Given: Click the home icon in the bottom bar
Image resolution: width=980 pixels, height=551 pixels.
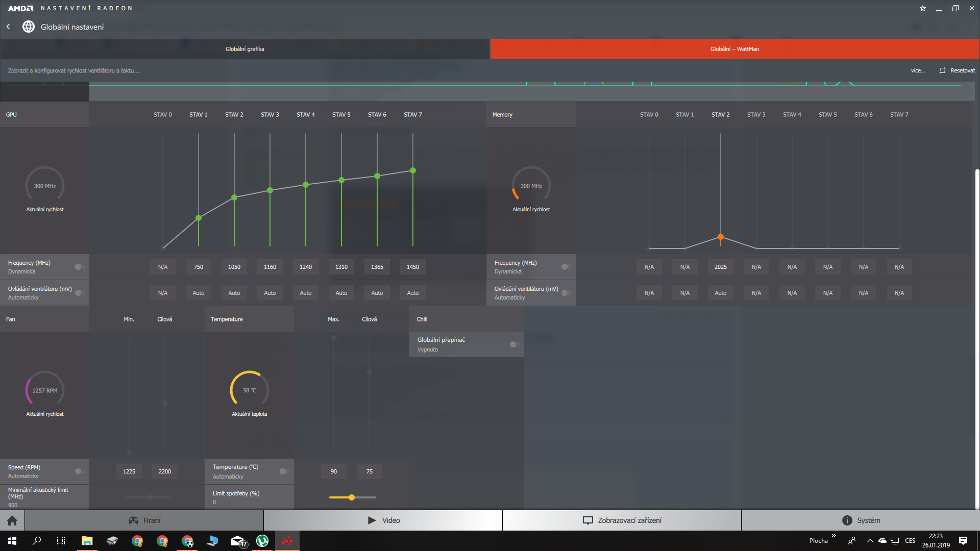Looking at the screenshot, I should pos(12,520).
